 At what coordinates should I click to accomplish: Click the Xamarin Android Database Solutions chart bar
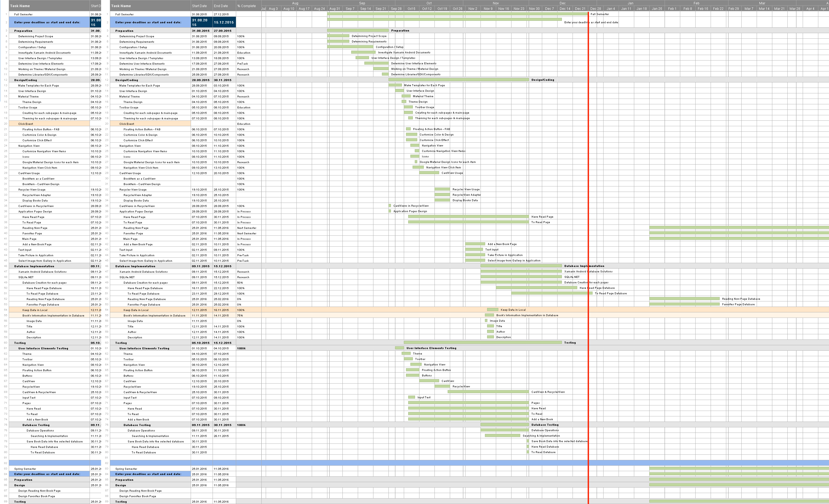pyautogui.click(x=521, y=271)
